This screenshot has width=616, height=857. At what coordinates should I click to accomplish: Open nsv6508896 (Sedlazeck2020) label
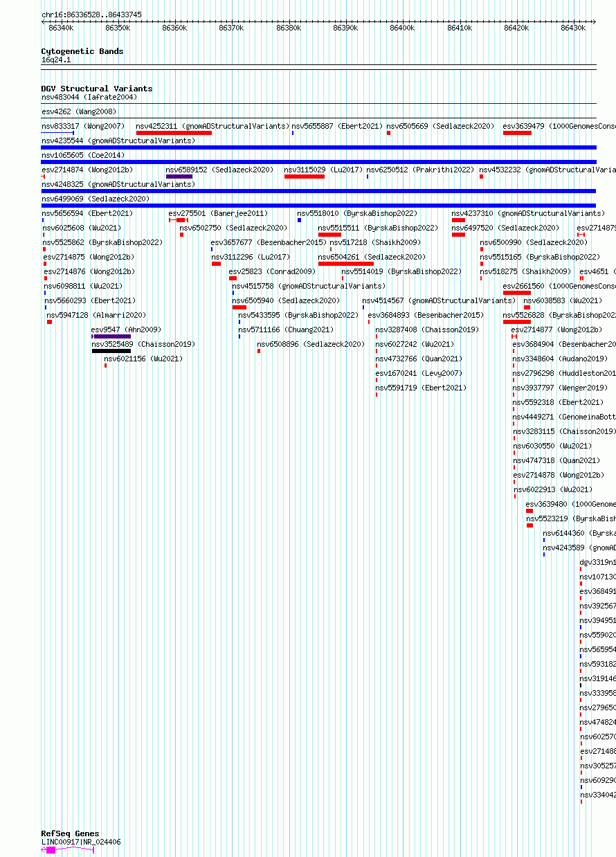point(311,344)
